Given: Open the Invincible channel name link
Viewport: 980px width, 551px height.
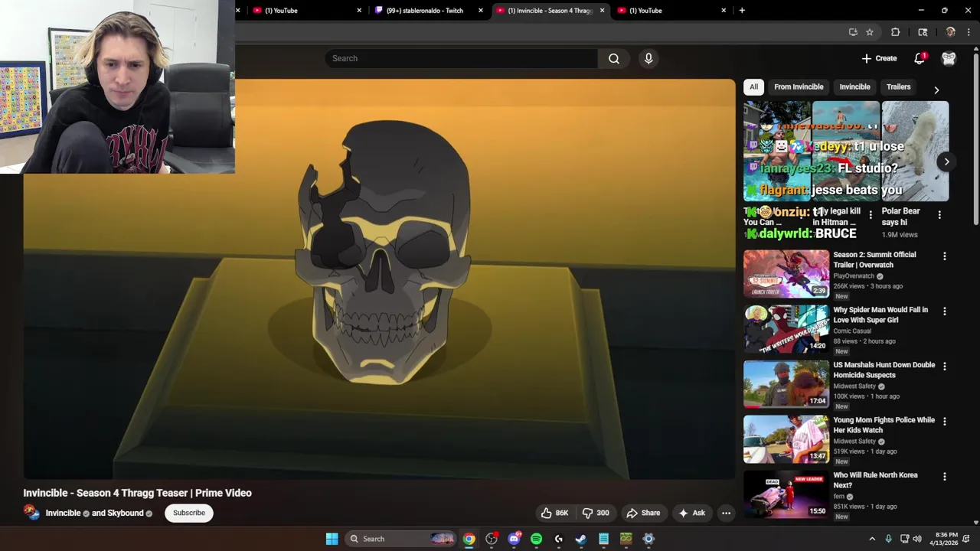Looking at the screenshot, I should [63, 513].
